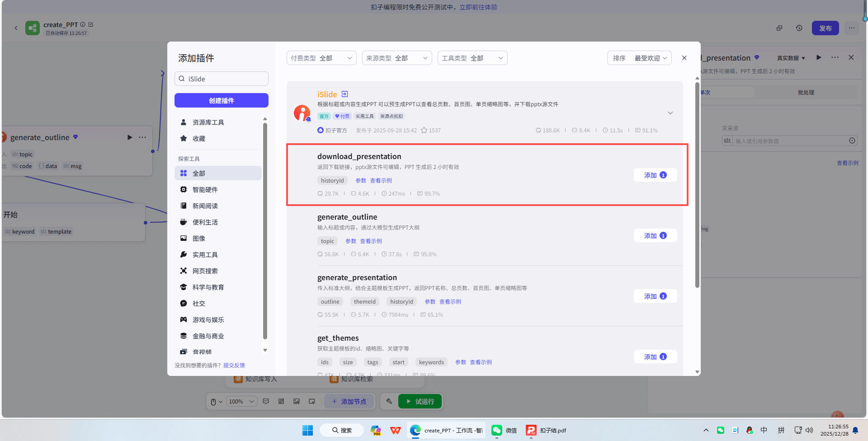This screenshot has width=868, height=441.
Task: Click the iSlide plugin logo thumbnail
Action: pos(302,113)
